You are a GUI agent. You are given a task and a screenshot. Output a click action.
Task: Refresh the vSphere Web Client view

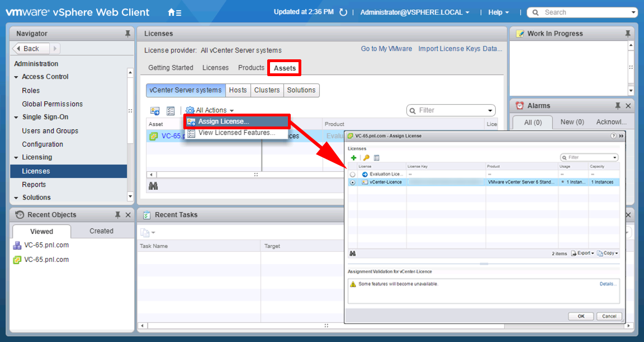[x=343, y=12]
